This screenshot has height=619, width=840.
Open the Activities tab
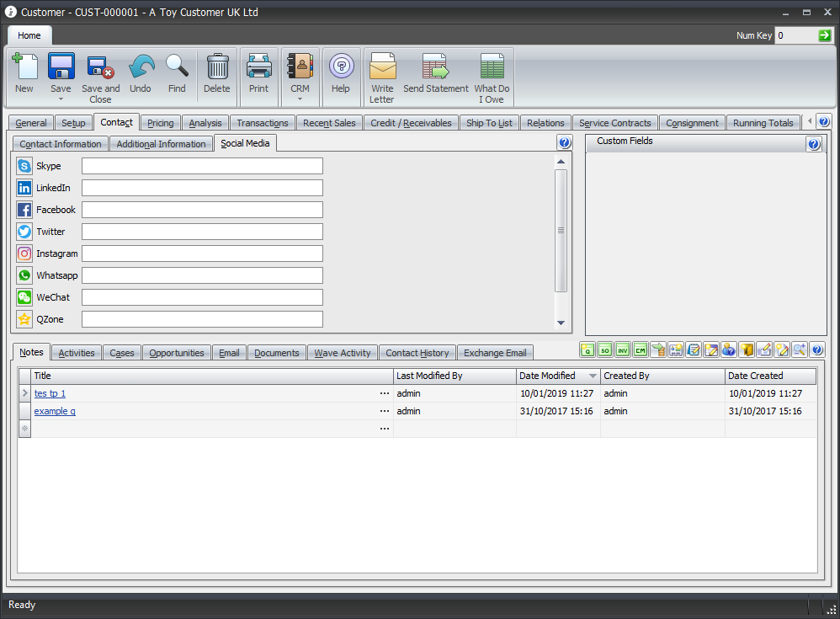pyautogui.click(x=77, y=353)
